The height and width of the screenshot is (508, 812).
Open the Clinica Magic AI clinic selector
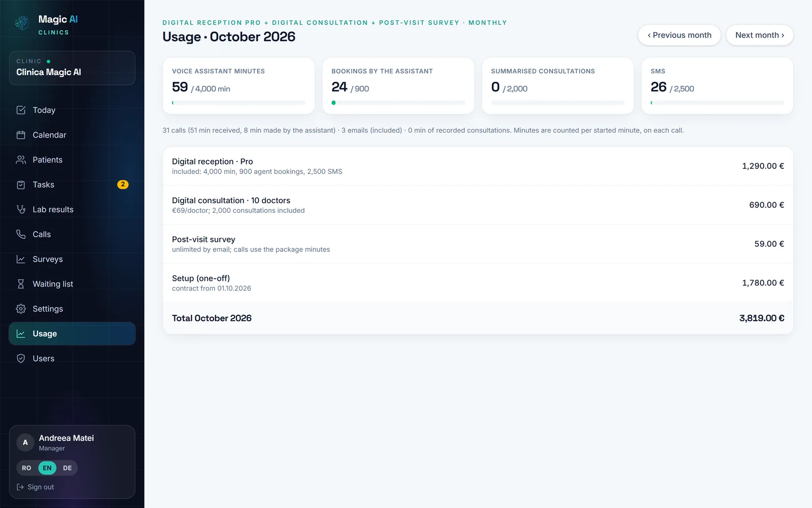[72, 68]
